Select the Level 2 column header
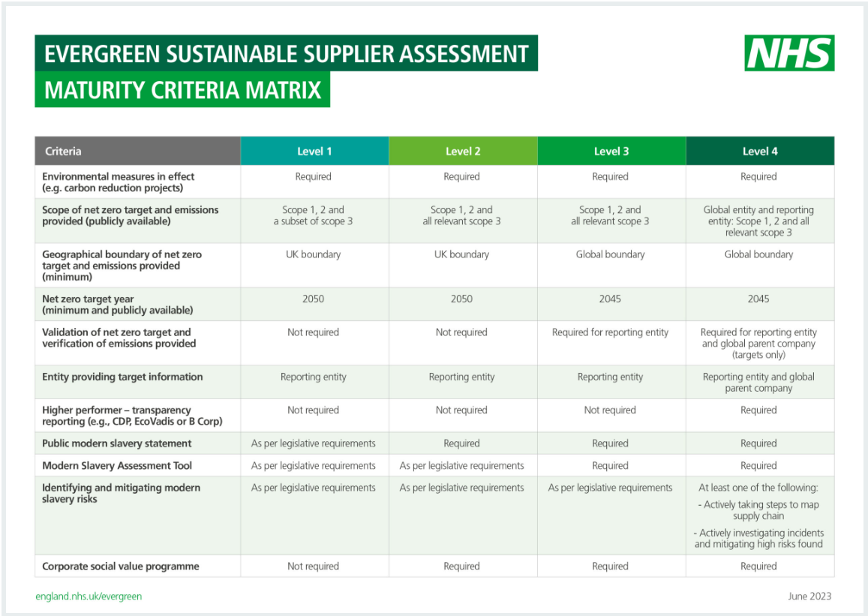The height and width of the screenshot is (616, 868). point(463,151)
